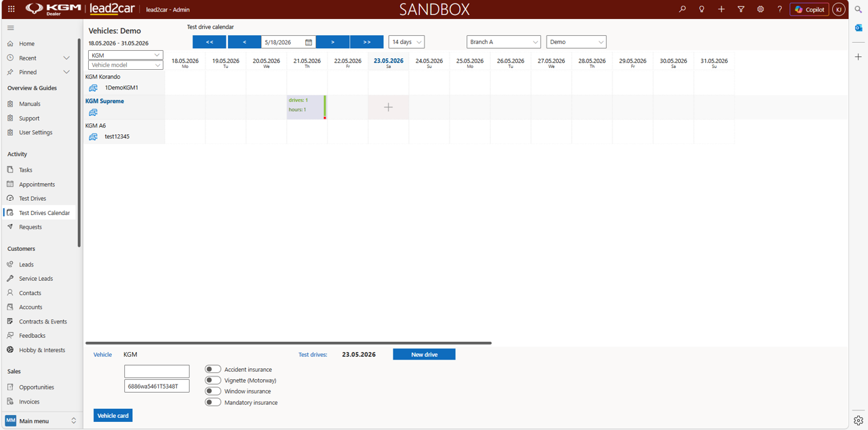
Task: Click the New drive button
Action: pos(425,354)
